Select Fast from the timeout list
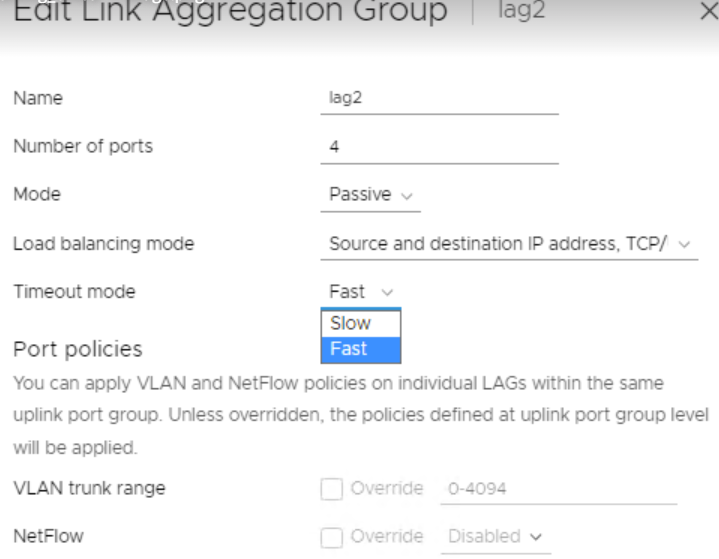719x559 pixels. tap(360, 349)
